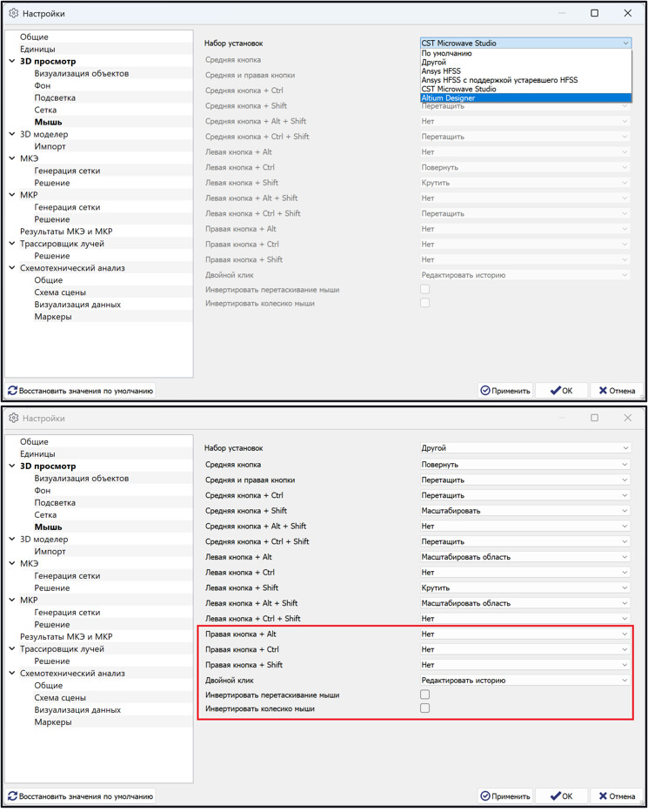This screenshot has width=648, height=812.
Task: Open 'Визуализация данных' in the lower settings tree
Action: point(77,710)
